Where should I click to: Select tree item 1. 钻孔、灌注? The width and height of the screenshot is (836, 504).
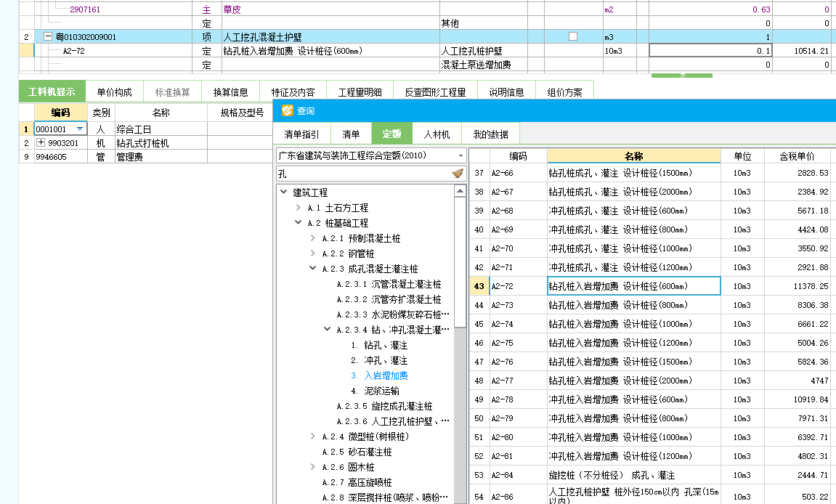pyautogui.click(x=379, y=345)
